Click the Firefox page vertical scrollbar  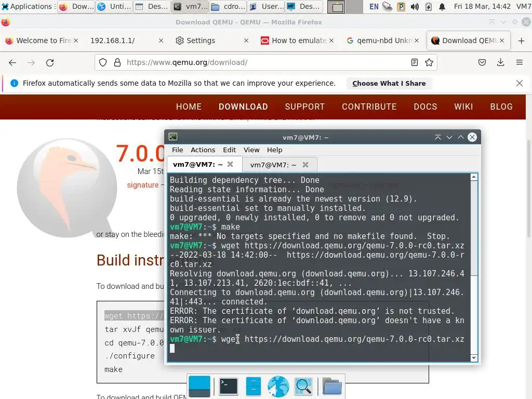529,188
